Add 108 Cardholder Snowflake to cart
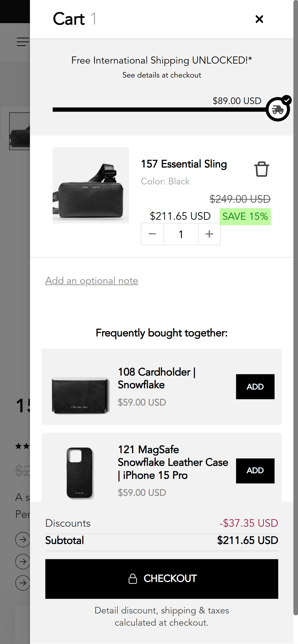Image resolution: width=298 pixels, height=644 pixels. point(255,387)
